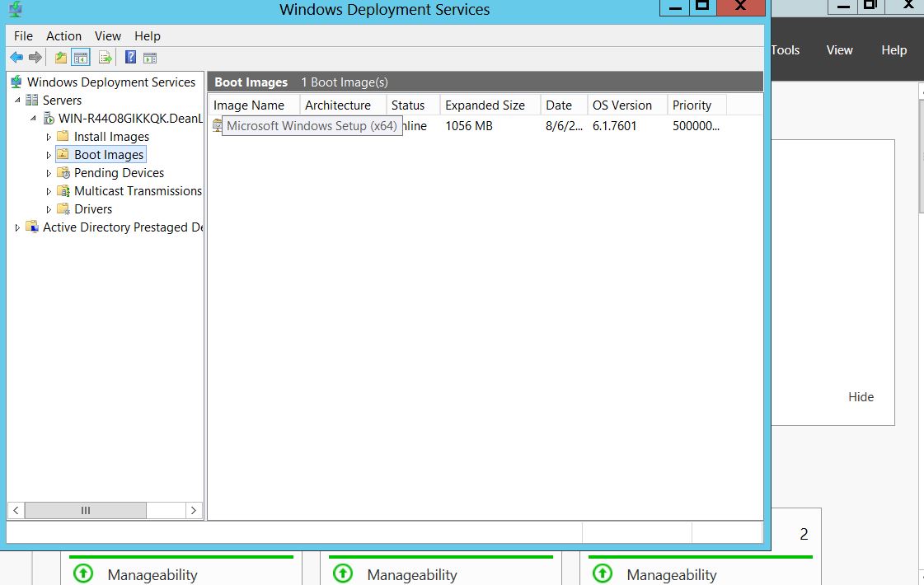Click the Up One Level folder icon
This screenshot has height=585, width=924.
pyautogui.click(x=61, y=57)
